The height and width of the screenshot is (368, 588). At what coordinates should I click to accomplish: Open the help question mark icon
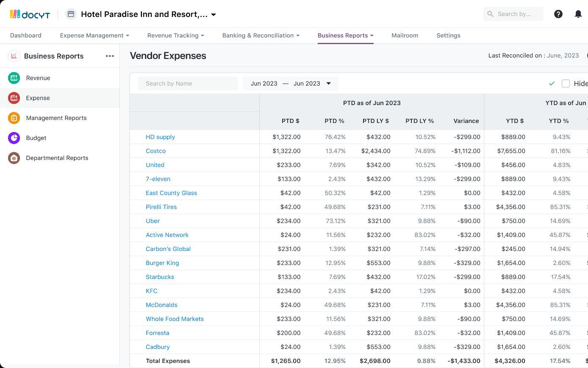coord(558,14)
